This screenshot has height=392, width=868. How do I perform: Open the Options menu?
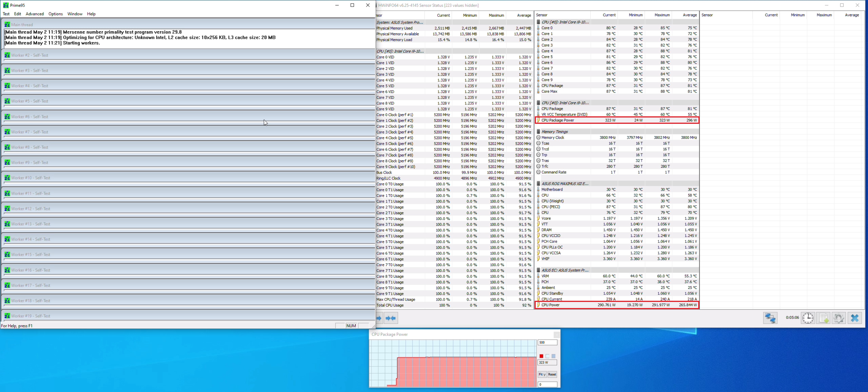tap(55, 14)
